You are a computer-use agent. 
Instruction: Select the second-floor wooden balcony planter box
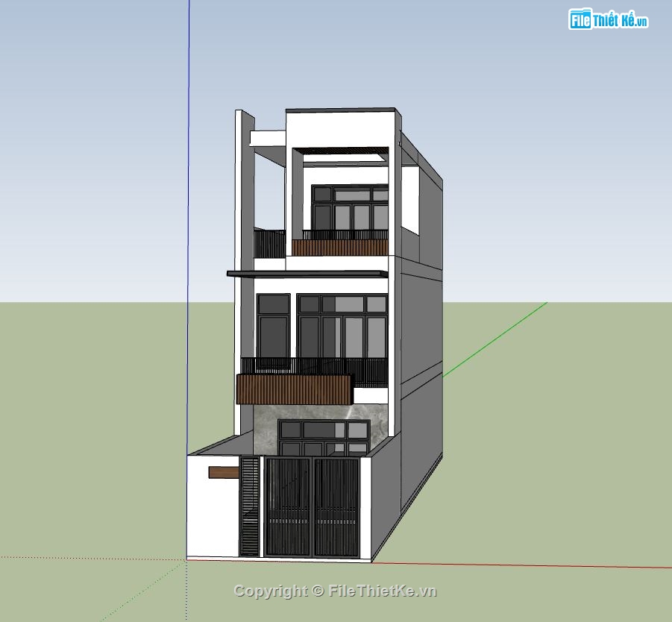295,389
